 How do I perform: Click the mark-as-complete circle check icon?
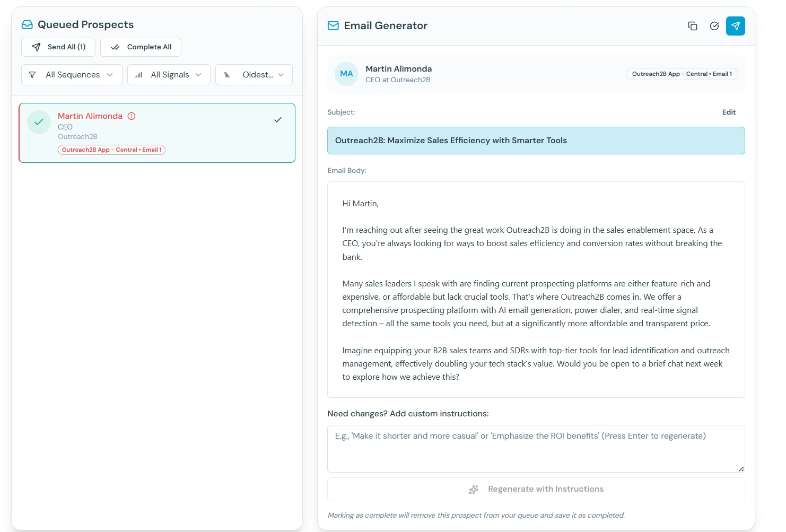[714, 26]
